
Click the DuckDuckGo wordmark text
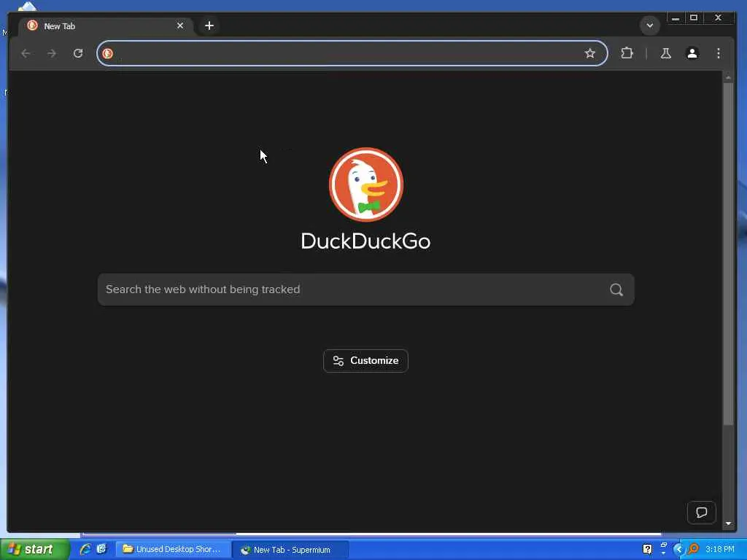coord(366,241)
